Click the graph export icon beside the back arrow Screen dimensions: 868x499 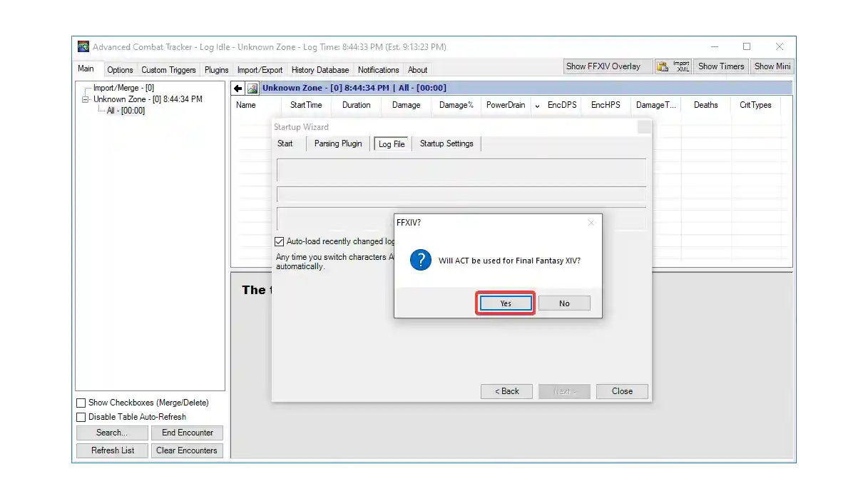tap(252, 87)
